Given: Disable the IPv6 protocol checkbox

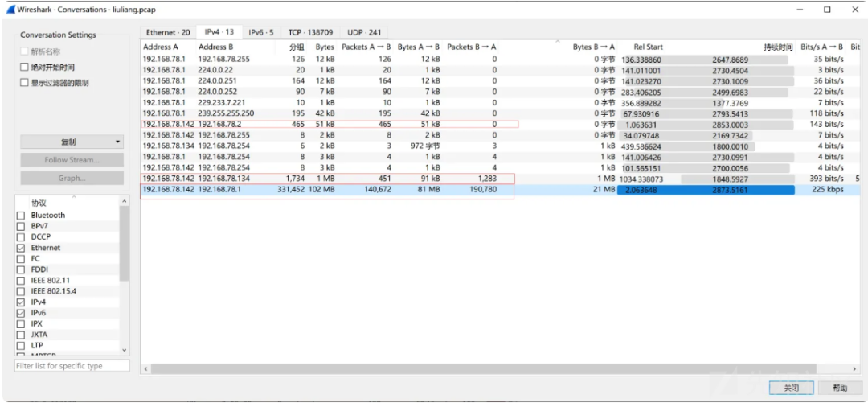Looking at the screenshot, I should [21, 313].
